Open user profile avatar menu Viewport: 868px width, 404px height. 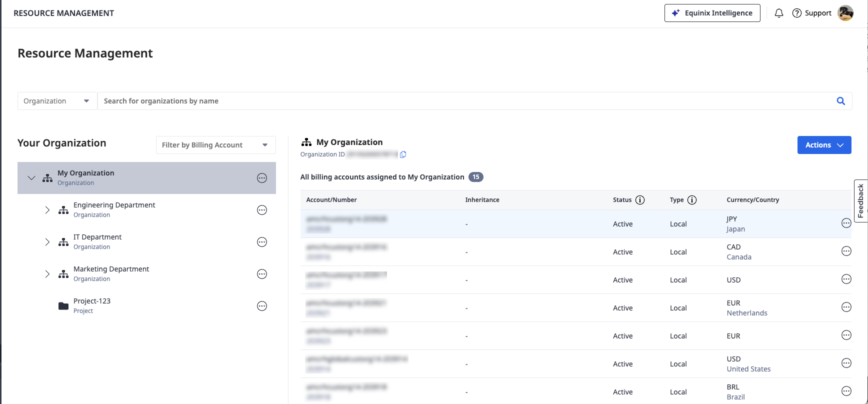[845, 13]
